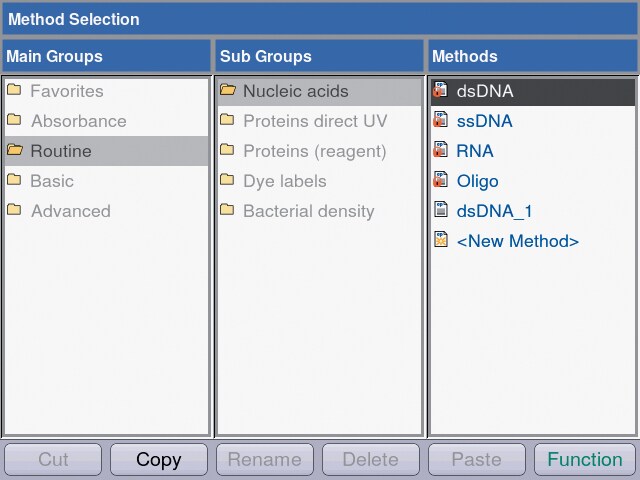
Task: Click the Nucleic acids open folder icon
Action: [x=228, y=89]
